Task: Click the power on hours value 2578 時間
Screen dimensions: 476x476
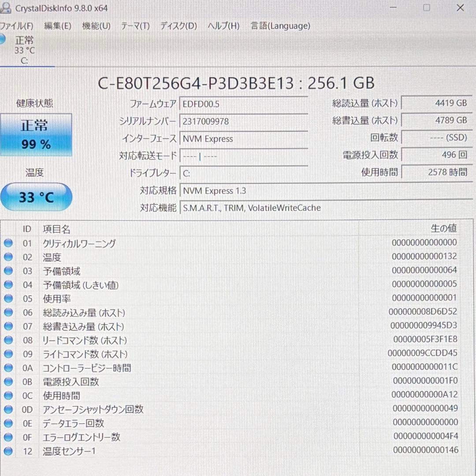Action: (437, 172)
